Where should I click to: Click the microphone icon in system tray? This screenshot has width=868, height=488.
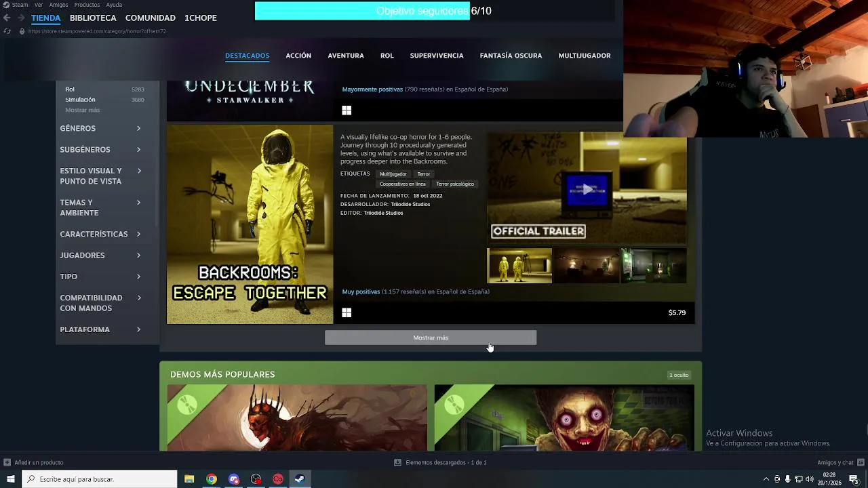(x=788, y=479)
